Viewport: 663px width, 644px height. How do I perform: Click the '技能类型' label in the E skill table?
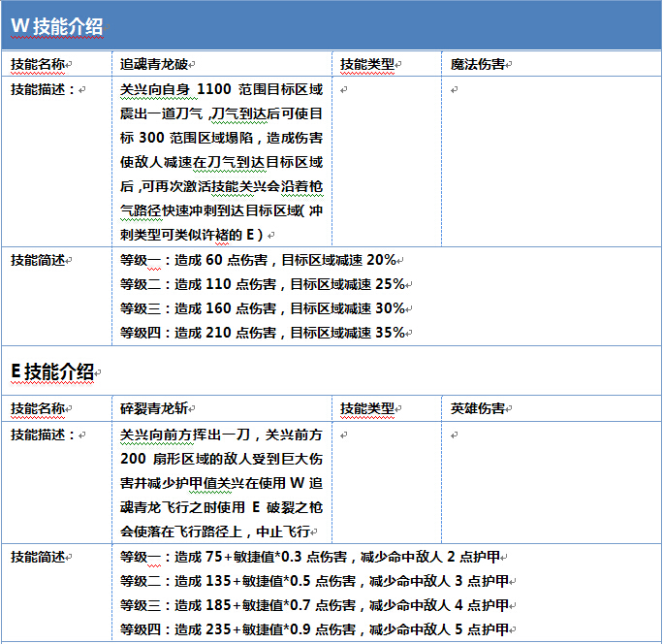click(367, 408)
